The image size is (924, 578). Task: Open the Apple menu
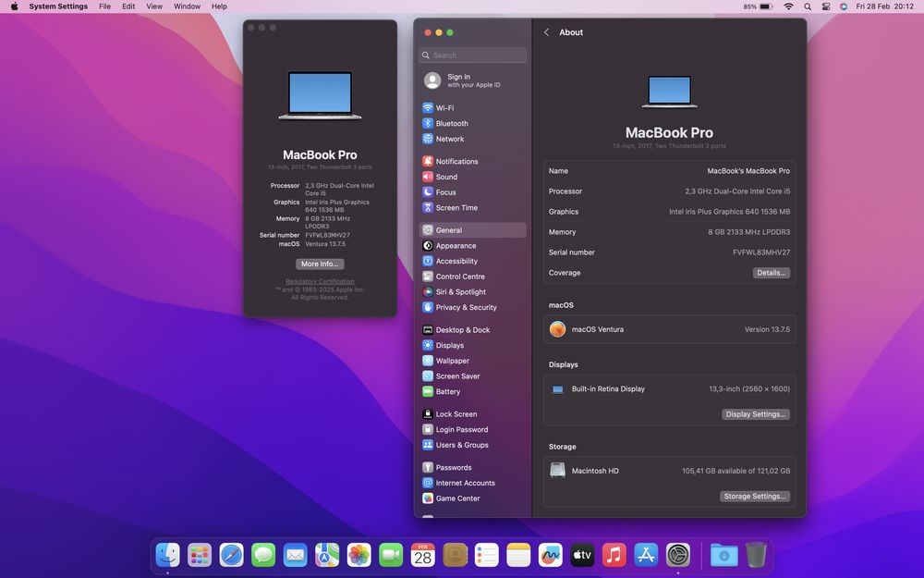click(x=14, y=6)
